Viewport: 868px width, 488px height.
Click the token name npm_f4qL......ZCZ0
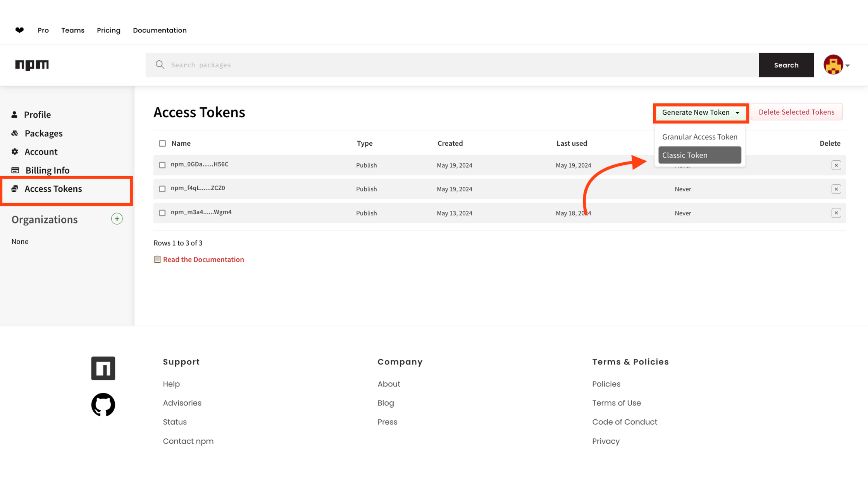[198, 188]
